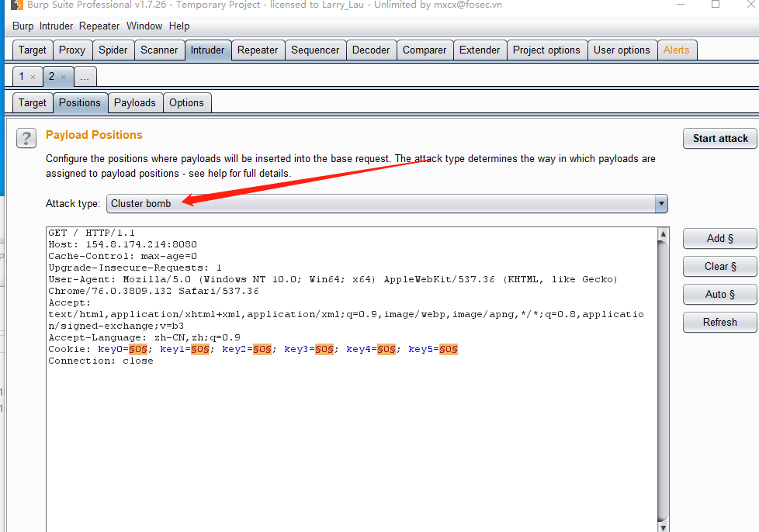
Task: Switch to Intruder's Target sub-tab
Action: click(x=33, y=103)
